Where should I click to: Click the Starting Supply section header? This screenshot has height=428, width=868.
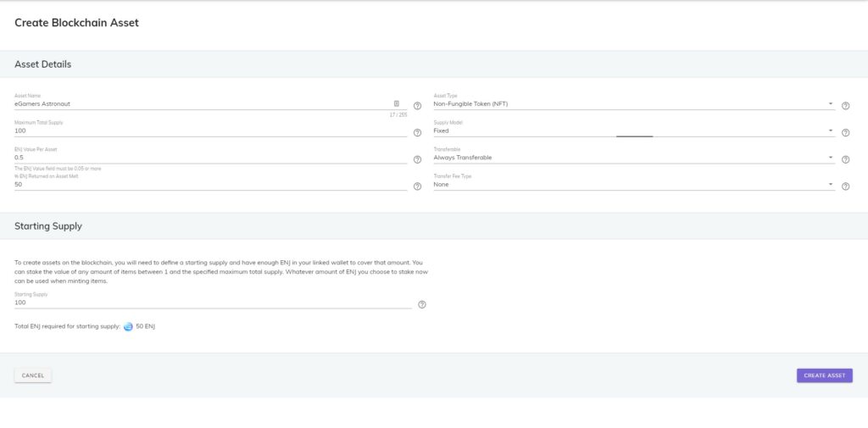coord(48,226)
